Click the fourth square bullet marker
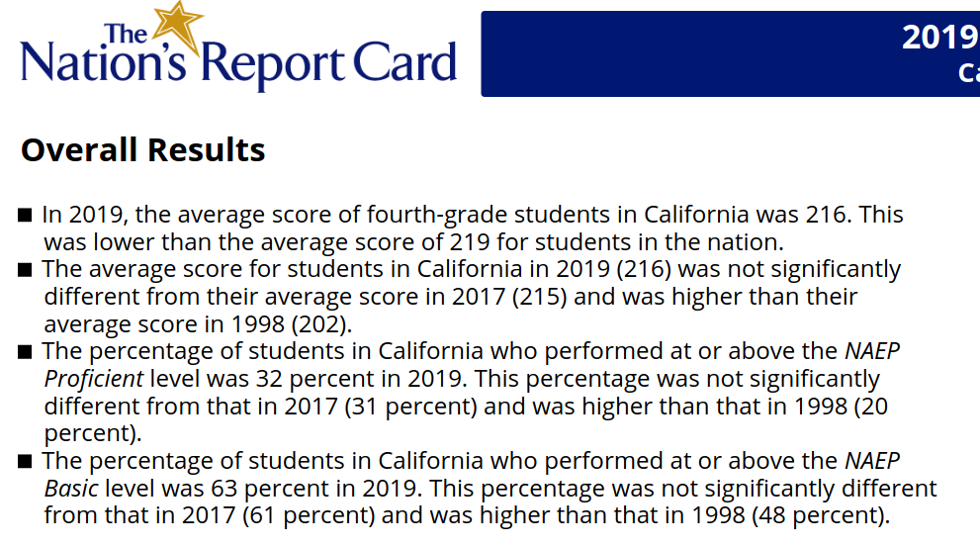The width and height of the screenshot is (980, 546). pyautogui.click(x=26, y=461)
